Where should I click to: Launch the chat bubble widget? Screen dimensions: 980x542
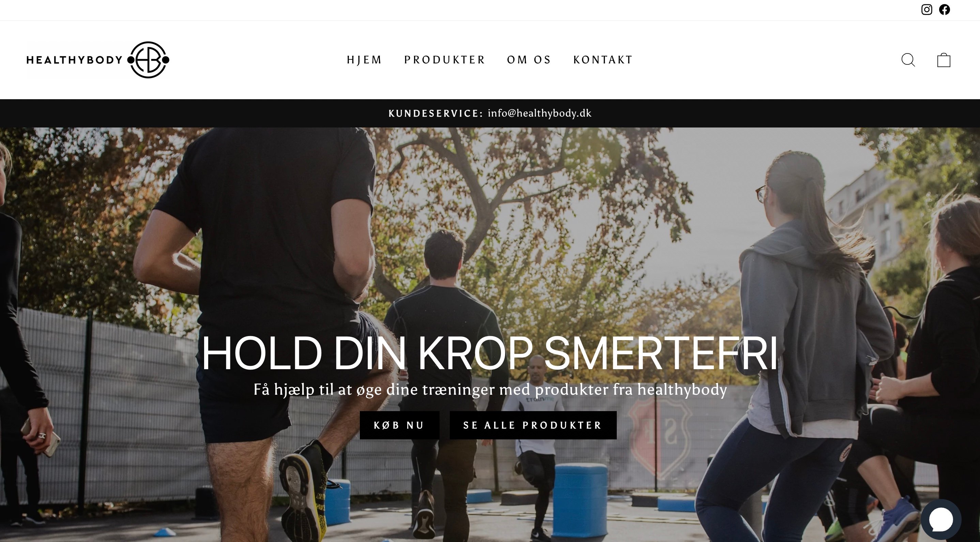click(941, 520)
